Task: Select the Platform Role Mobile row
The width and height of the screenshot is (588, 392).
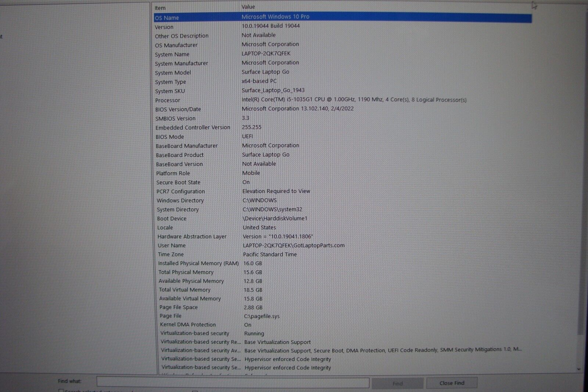Action: click(343, 173)
